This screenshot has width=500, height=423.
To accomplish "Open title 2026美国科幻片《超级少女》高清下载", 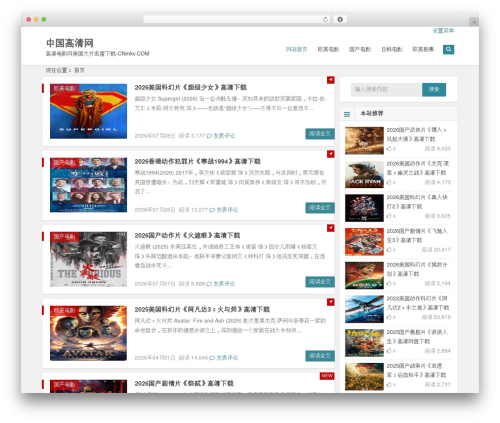I will (191, 87).
